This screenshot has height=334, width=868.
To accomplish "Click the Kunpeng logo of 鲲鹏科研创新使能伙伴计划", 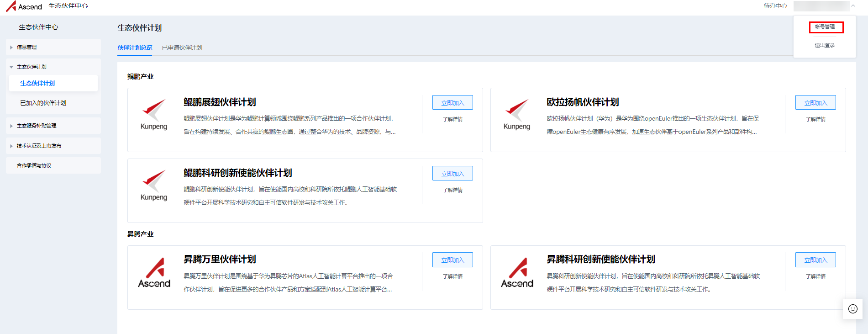I will 154,186.
